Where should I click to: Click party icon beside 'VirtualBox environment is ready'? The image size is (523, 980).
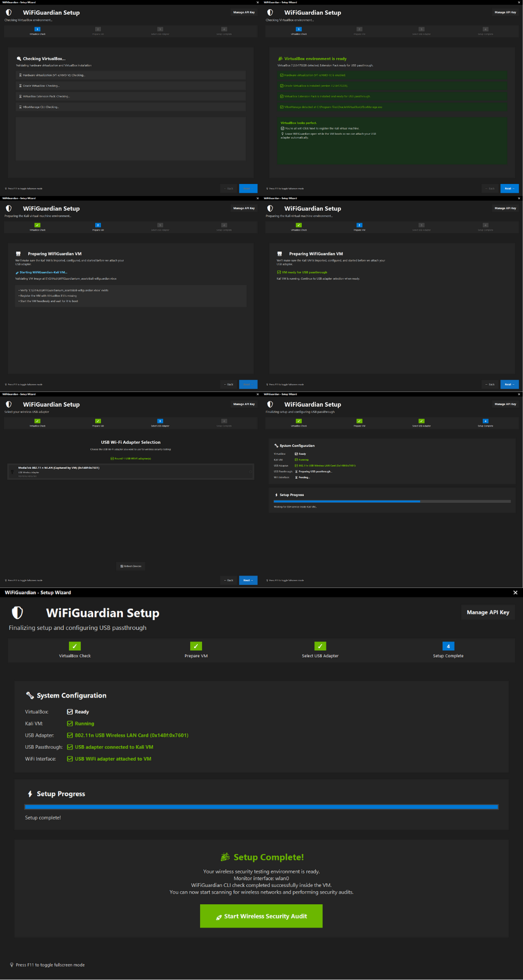pos(280,59)
